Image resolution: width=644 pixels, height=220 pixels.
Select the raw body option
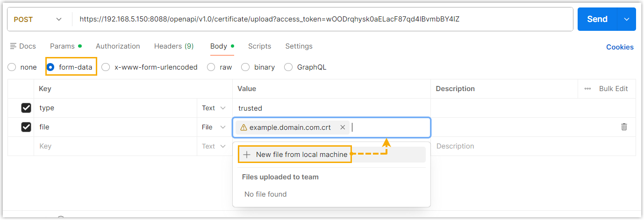click(x=211, y=67)
